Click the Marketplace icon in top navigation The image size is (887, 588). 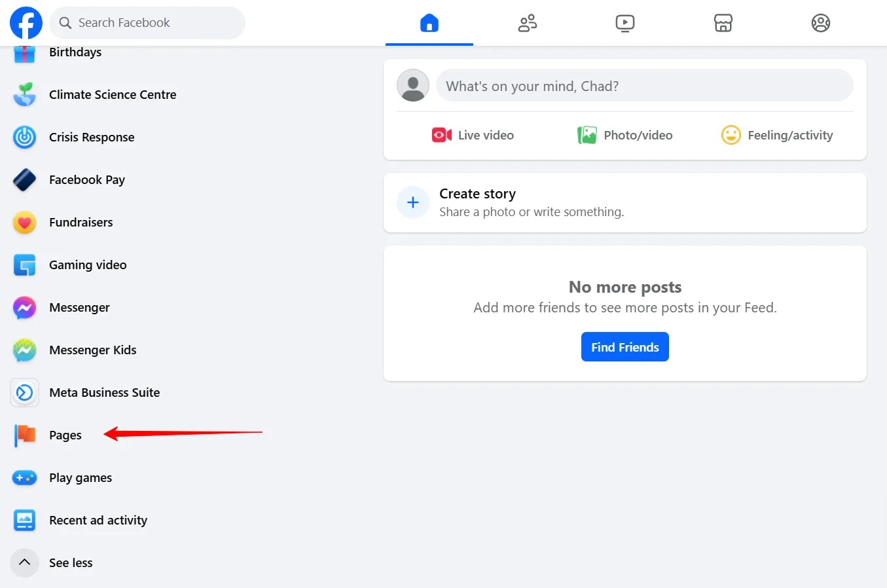723,23
